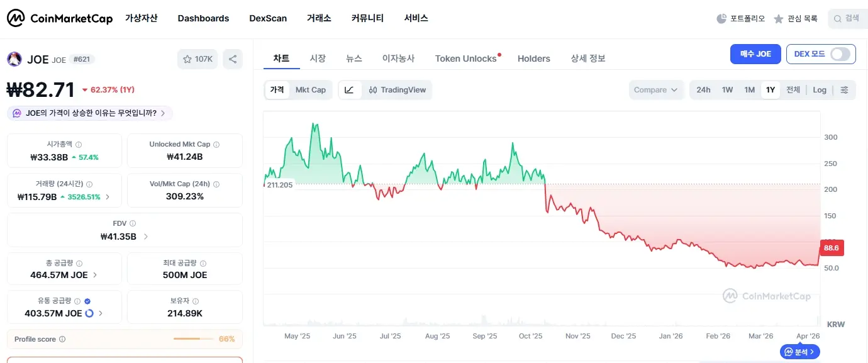Click the CoinMarketCap logo
This screenshot has width=868, height=363.
[x=59, y=18]
